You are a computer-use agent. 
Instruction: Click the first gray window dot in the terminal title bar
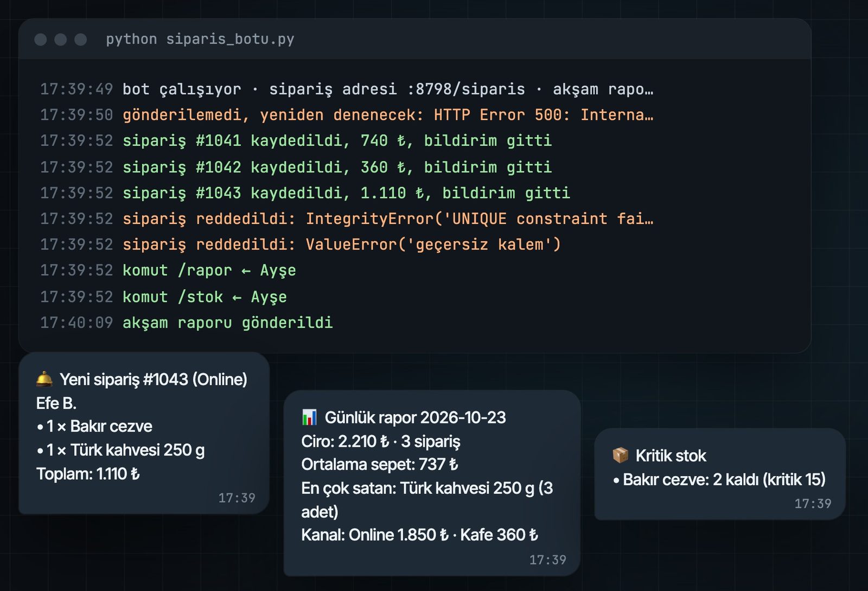[40, 39]
